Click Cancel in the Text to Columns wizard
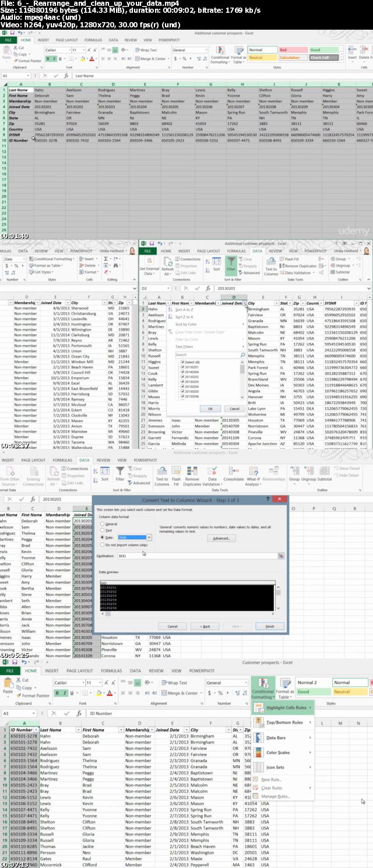 pyautogui.click(x=173, y=626)
